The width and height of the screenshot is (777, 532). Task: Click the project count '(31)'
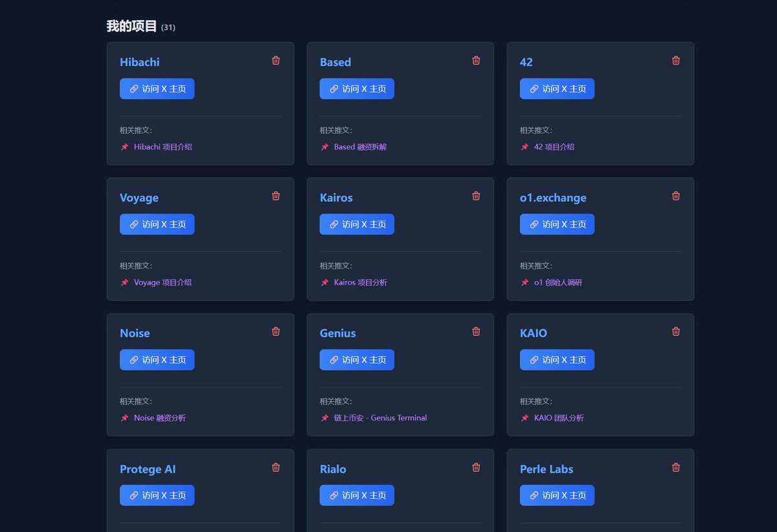(x=168, y=28)
